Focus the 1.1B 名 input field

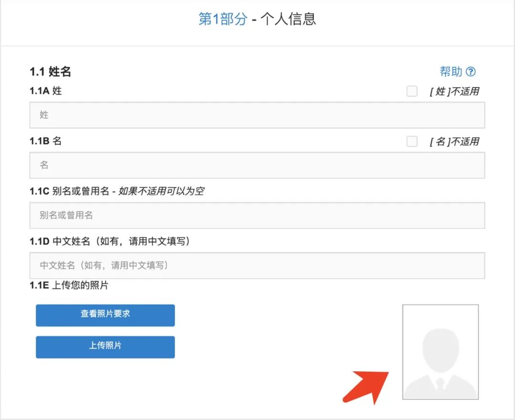coord(257,165)
